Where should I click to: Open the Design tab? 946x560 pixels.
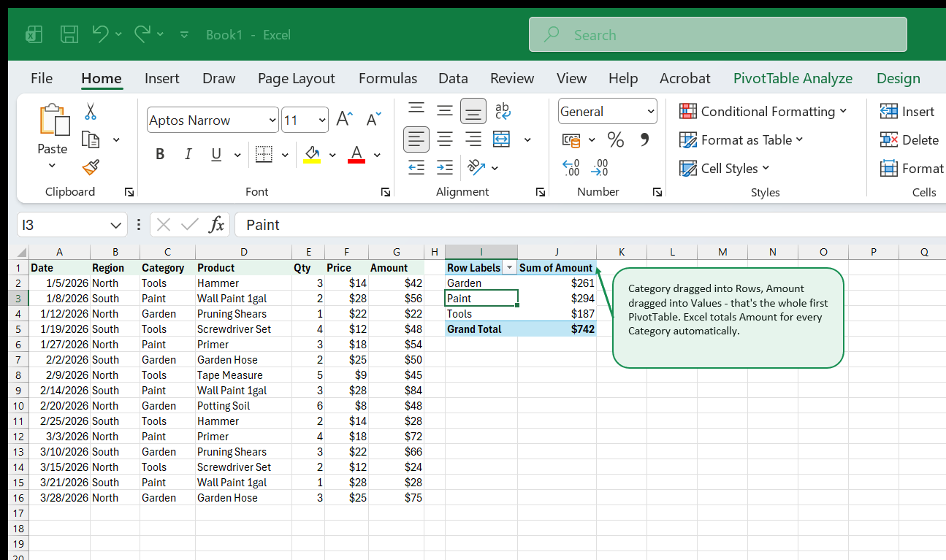click(x=899, y=78)
